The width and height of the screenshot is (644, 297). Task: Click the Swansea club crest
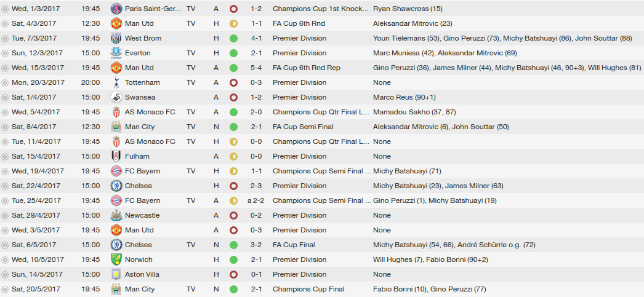116,97
